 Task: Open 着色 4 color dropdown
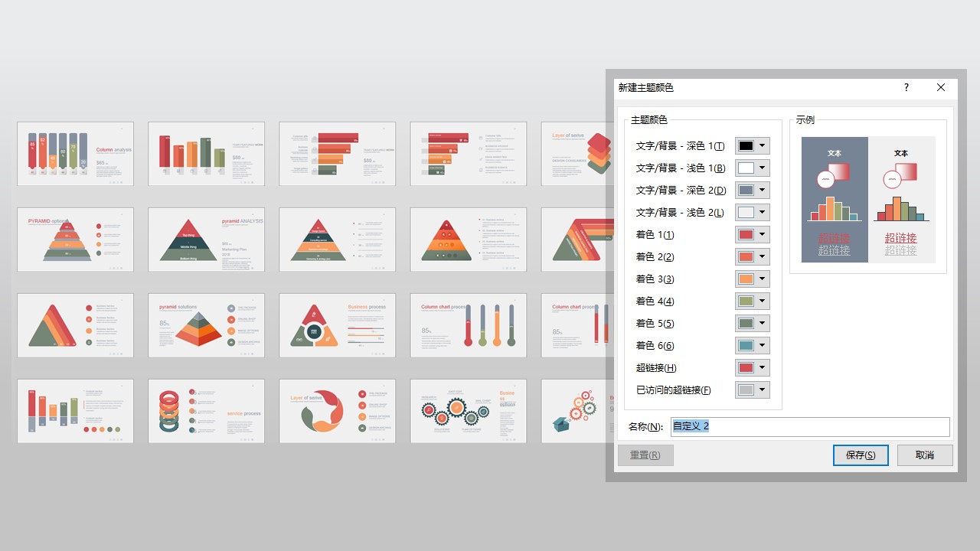tap(753, 302)
